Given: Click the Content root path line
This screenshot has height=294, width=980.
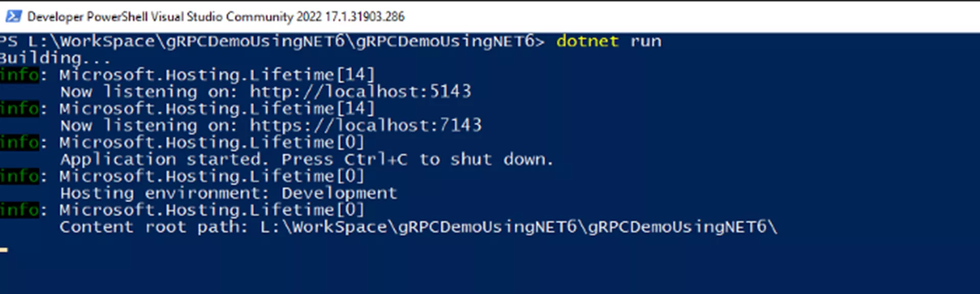Looking at the screenshot, I should tap(419, 227).
